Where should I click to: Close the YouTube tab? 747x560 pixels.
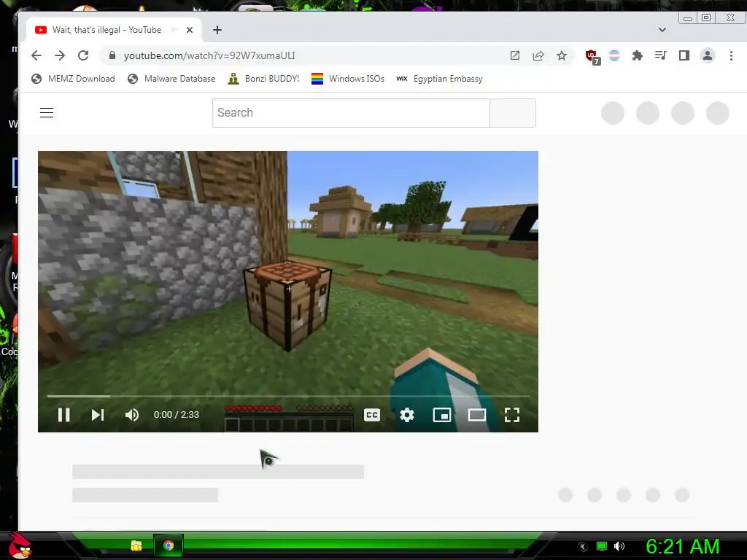click(x=190, y=30)
